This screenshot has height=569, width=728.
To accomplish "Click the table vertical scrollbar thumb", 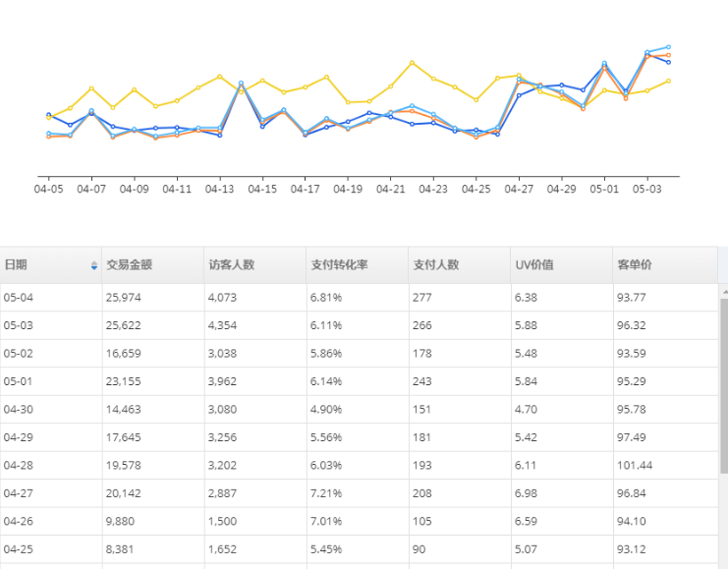I will point(724,386).
